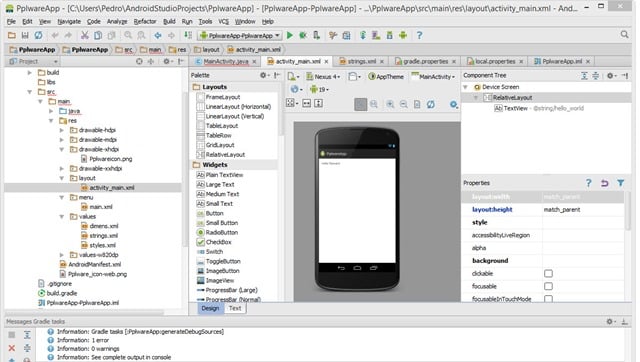Zoom in on the design preview

pos(390,104)
